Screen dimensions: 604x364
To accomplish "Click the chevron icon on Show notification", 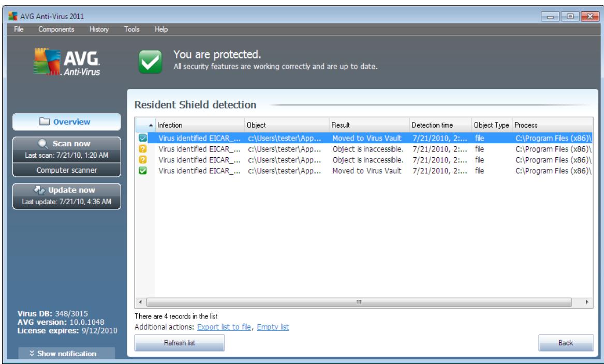I will click(x=32, y=353).
